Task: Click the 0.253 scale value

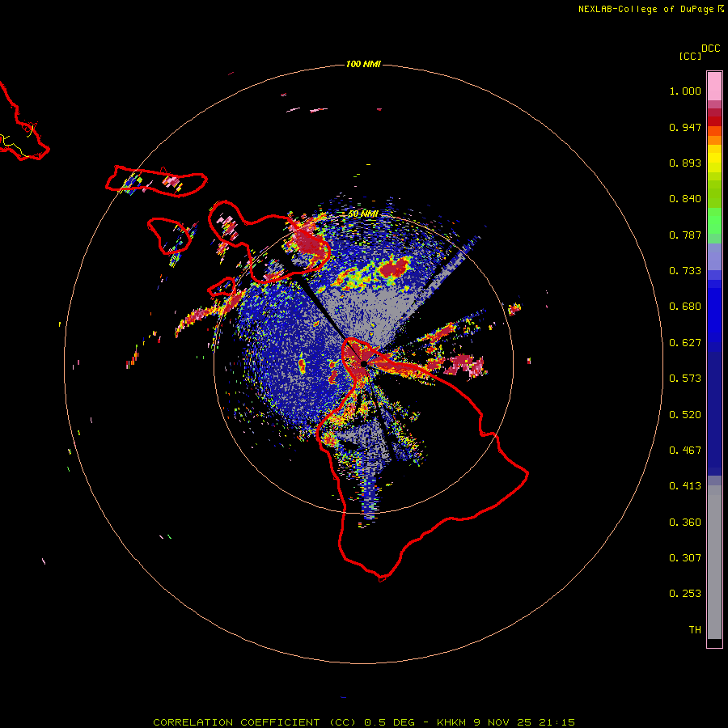Action: click(x=685, y=594)
